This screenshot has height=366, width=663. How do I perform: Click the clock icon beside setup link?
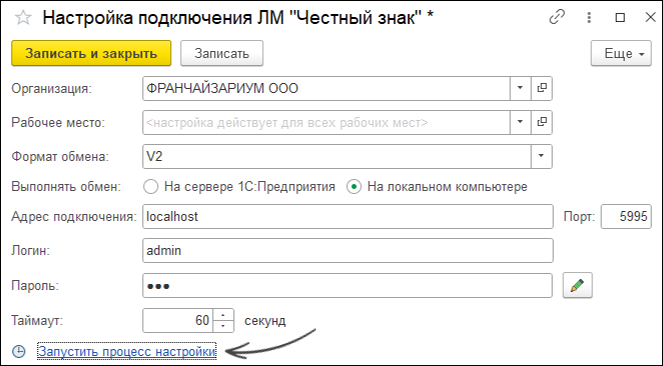(19, 351)
